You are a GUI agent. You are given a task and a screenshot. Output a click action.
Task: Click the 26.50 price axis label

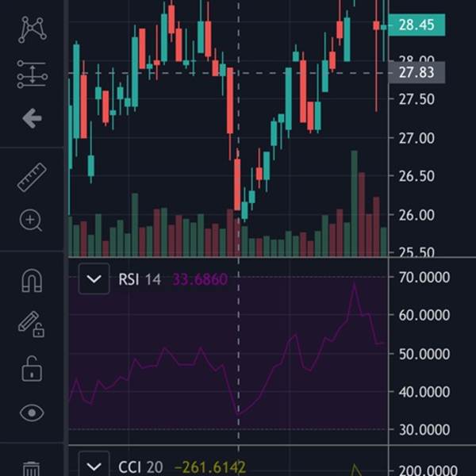coord(416,176)
